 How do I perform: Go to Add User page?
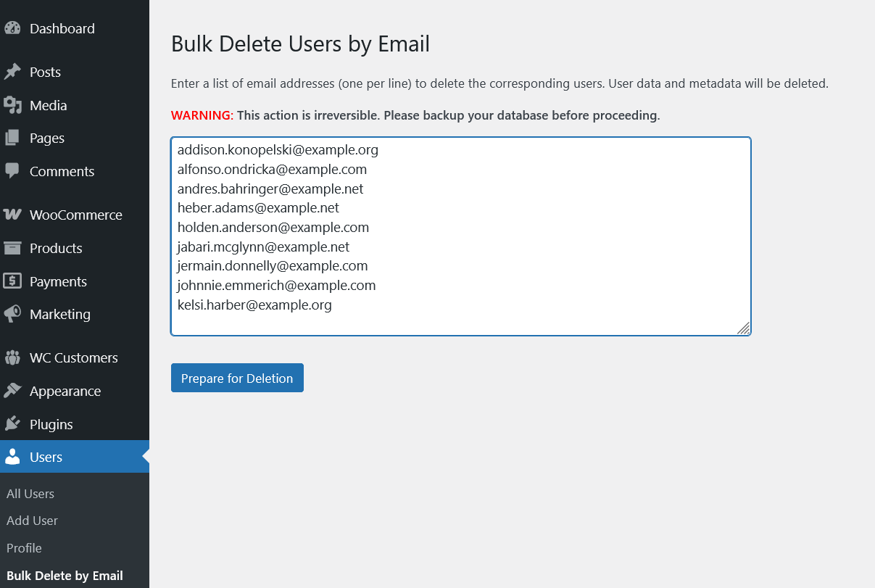coord(32,521)
